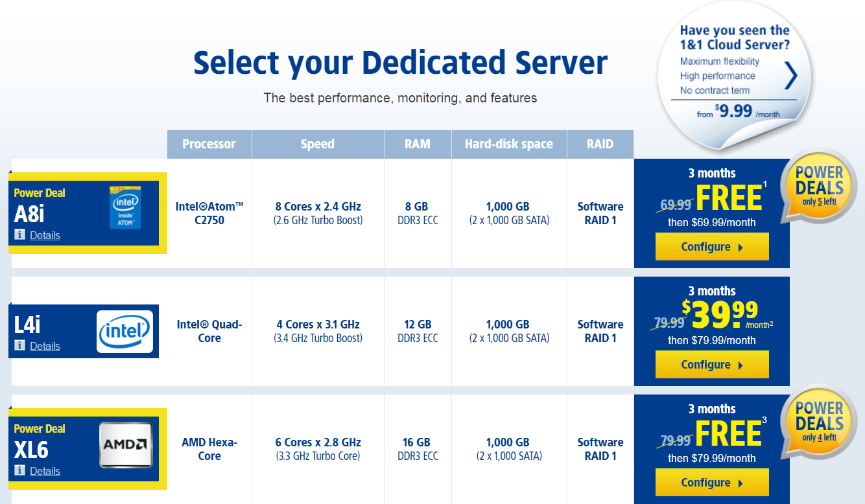This screenshot has width=865, height=504.
Task: Open Details for the A8i server
Action: (x=44, y=235)
